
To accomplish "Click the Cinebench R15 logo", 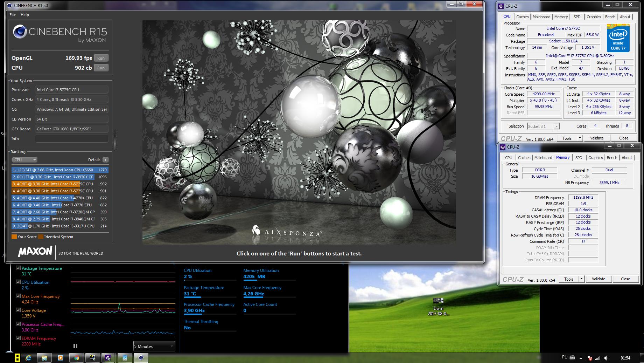I will click(x=60, y=34).
